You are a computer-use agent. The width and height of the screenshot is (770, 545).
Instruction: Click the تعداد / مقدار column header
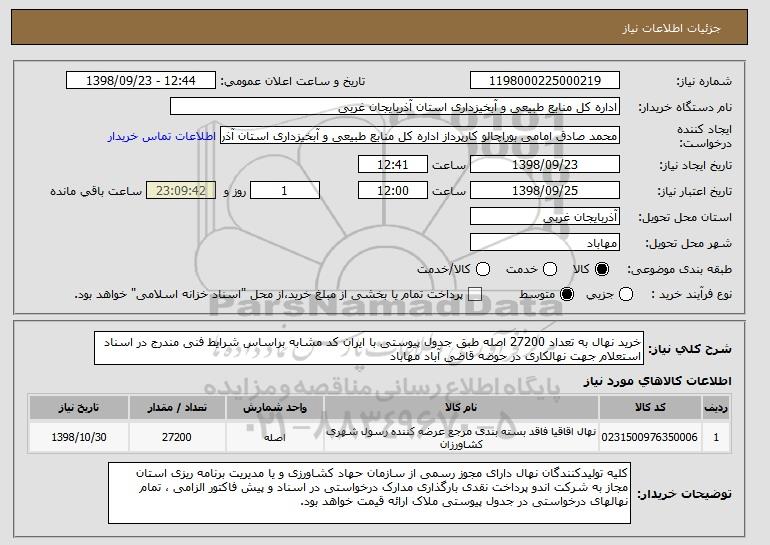click(x=177, y=408)
